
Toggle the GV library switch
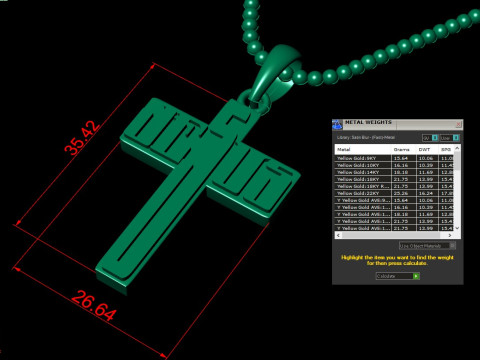tap(430, 138)
